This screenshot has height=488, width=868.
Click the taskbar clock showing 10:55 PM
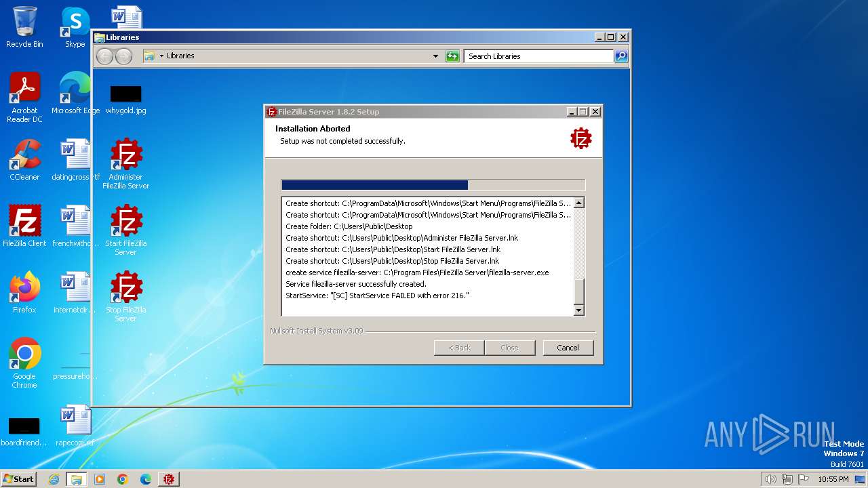click(833, 479)
